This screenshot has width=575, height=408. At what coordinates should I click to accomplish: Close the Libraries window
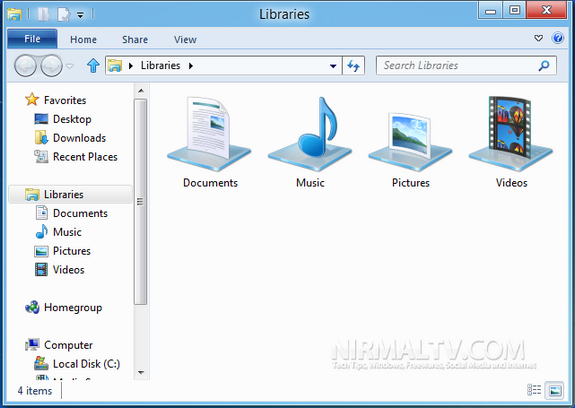546,10
